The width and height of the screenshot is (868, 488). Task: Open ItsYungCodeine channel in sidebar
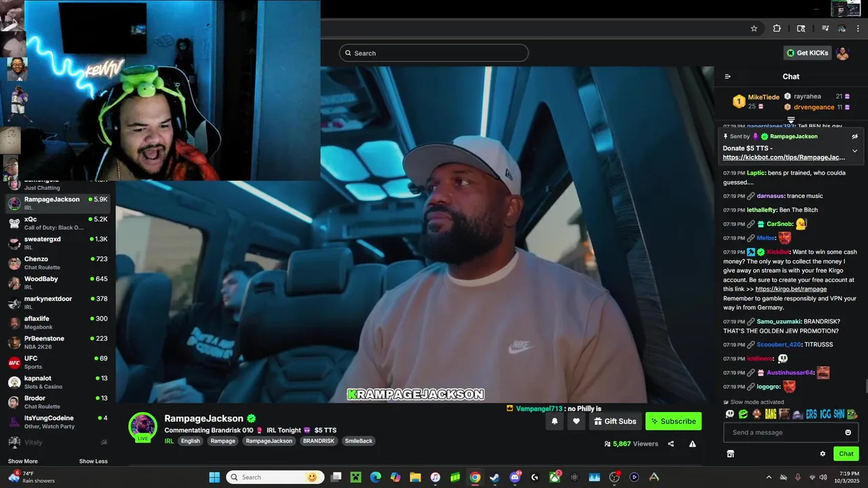point(58,422)
